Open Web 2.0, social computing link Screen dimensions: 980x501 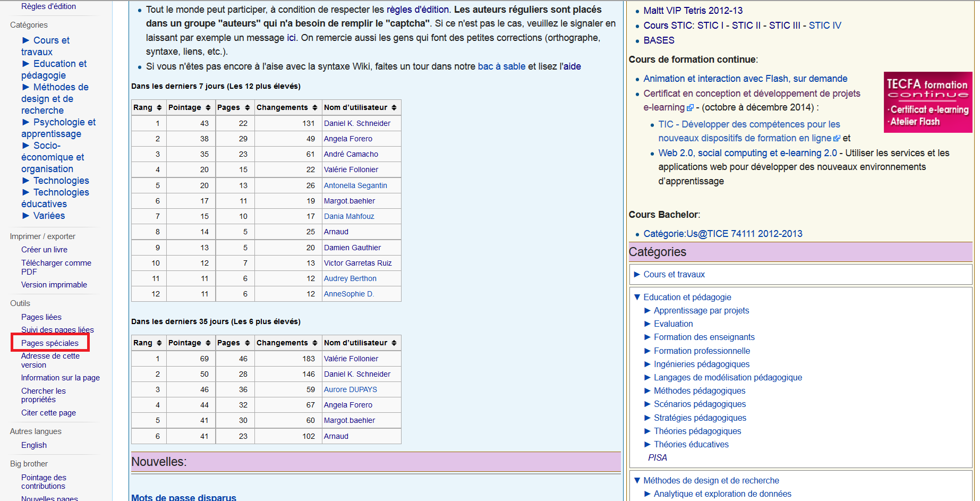coord(747,153)
